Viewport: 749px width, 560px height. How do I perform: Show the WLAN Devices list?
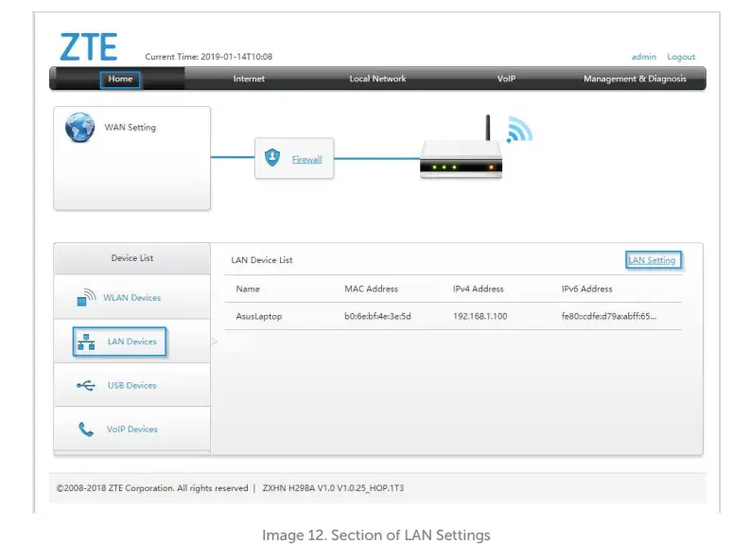point(131,298)
